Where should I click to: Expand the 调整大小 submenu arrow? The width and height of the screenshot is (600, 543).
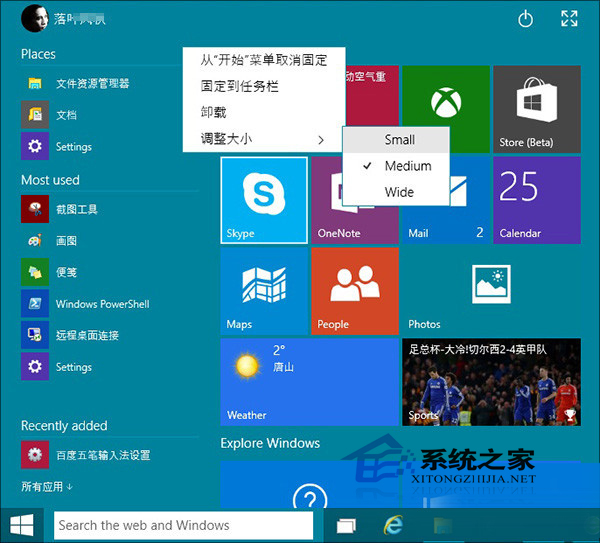coord(321,140)
